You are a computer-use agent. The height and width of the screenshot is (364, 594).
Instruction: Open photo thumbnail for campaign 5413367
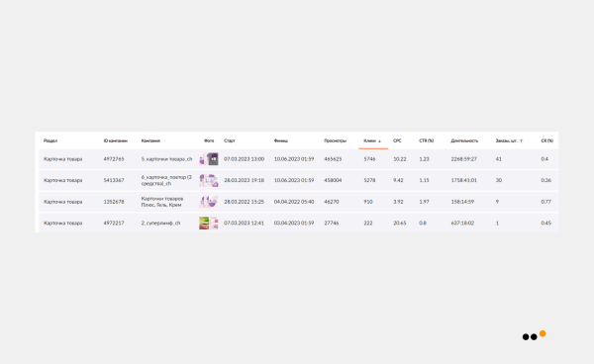pyautogui.click(x=209, y=180)
